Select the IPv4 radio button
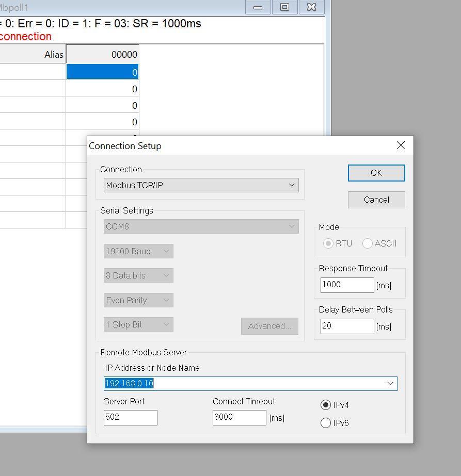 pyautogui.click(x=326, y=405)
